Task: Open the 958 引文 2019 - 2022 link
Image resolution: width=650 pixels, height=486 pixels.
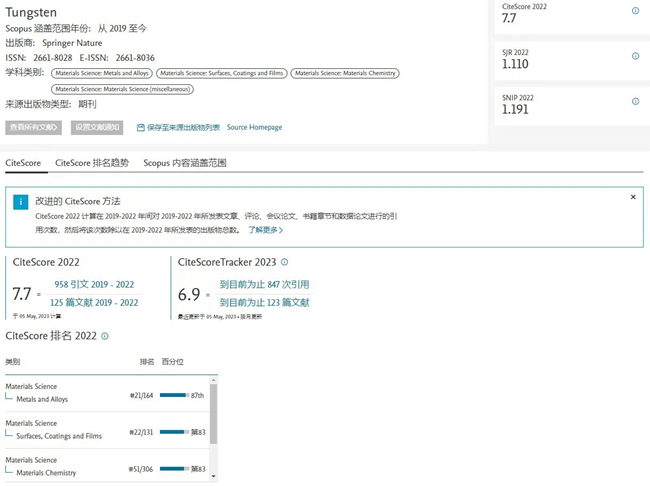Action: [96, 285]
